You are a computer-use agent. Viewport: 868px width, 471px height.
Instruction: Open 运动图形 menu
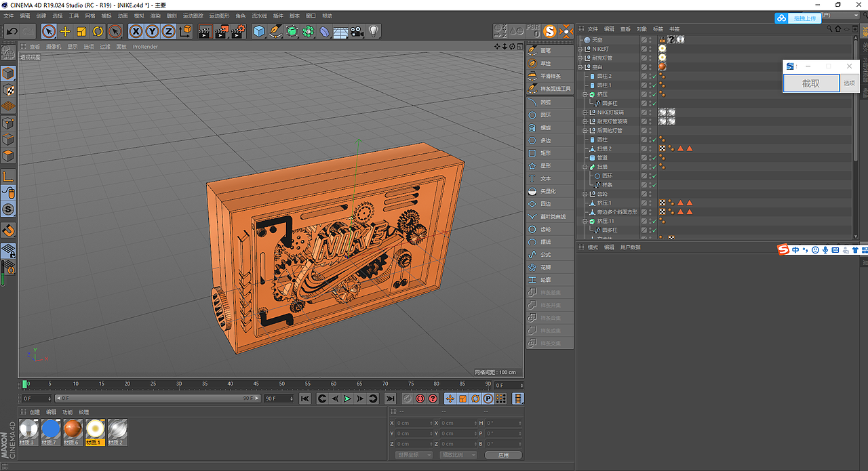tap(219, 16)
